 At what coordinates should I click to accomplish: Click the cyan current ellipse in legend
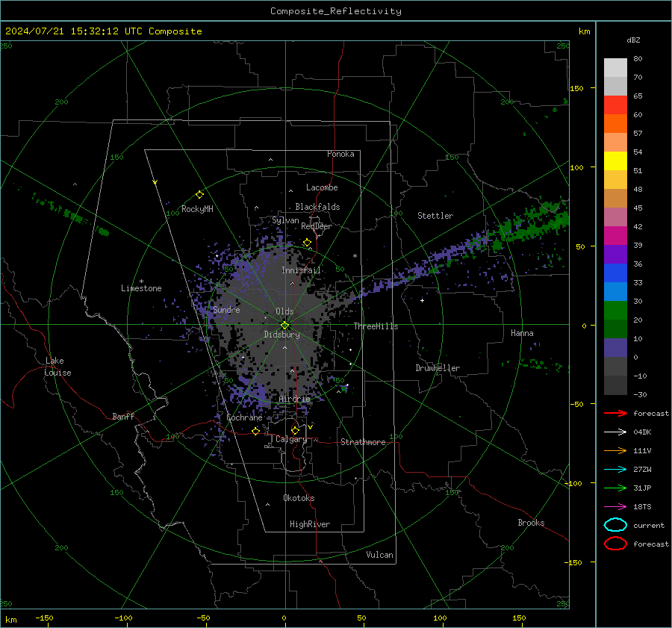(x=615, y=525)
